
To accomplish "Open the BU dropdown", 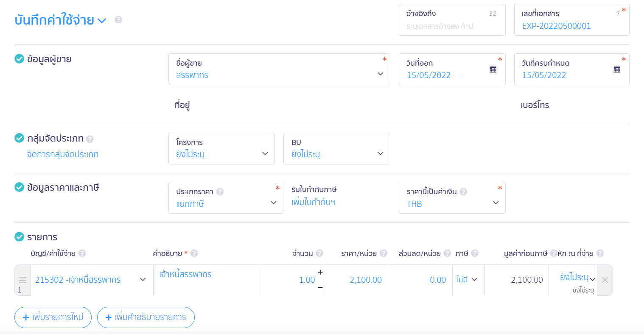I will click(337, 148).
